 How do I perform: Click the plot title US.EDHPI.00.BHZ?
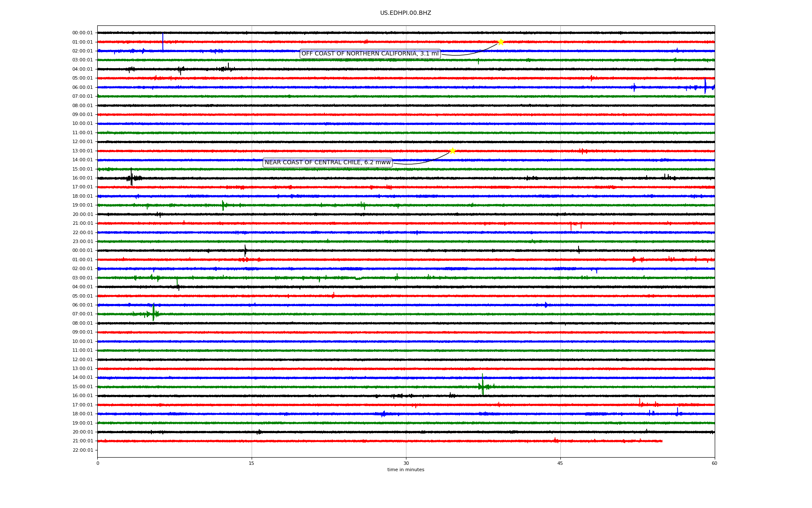pyautogui.click(x=406, y=13)
